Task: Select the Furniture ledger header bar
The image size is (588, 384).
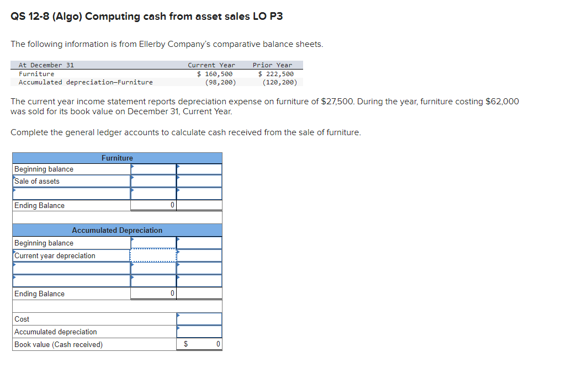Action: coord(116,158)
